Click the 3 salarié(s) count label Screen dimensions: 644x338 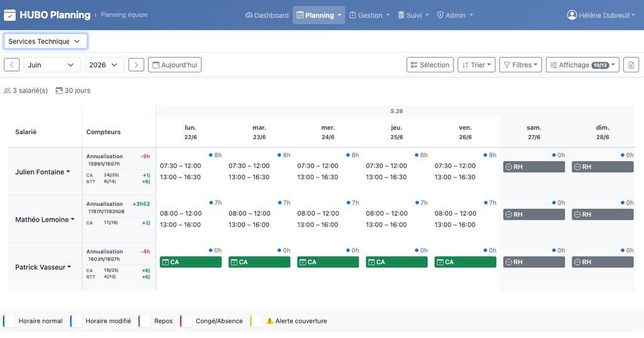click(26, 91)
